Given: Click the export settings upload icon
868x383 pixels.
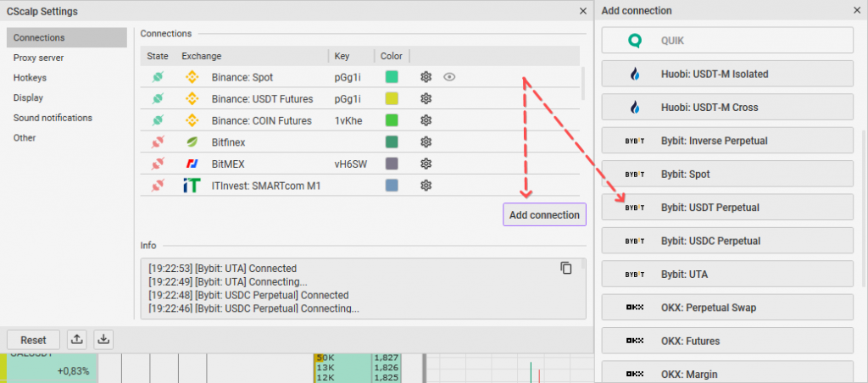Looking at the screenshot, I should tap(77, 340).
